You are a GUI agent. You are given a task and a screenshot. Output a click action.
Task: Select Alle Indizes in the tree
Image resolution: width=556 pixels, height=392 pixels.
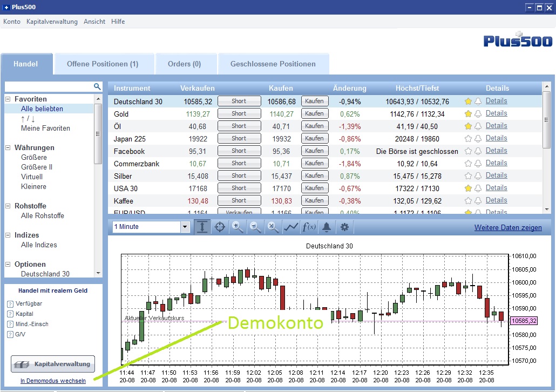[39, 245]
